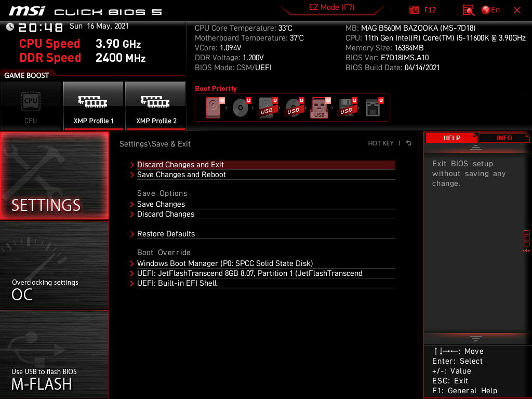The width and height of the screenshot is (532, 399).
Task: Open the M-FLASH panel
Action: tap(54, 354)
